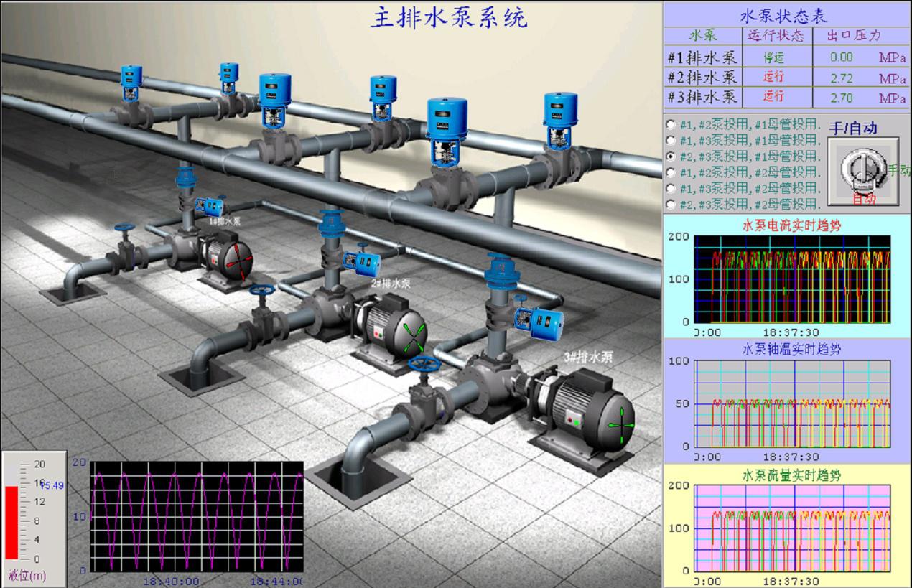
Task: Click the '2.72' pressure value
Action: click(x=842, y=78)
